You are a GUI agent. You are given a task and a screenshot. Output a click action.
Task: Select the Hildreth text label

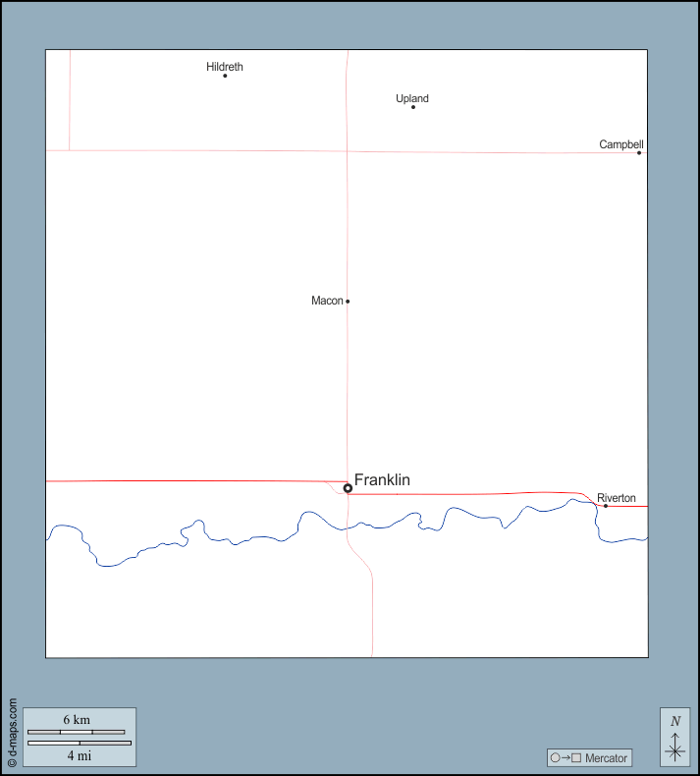pyautogui.click(x=225, y=67)
